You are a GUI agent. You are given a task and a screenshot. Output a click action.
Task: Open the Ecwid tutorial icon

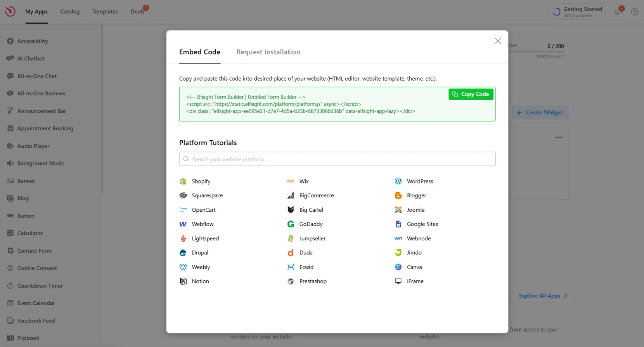(291, 267)
